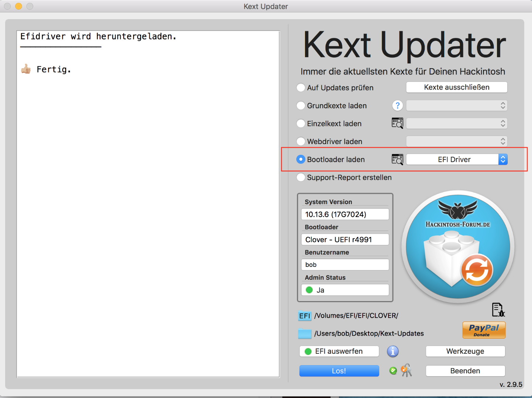This screenshot has width=532, height=398.
Task: Select the Webdriver laden radio button
Action: coord(301,142)
